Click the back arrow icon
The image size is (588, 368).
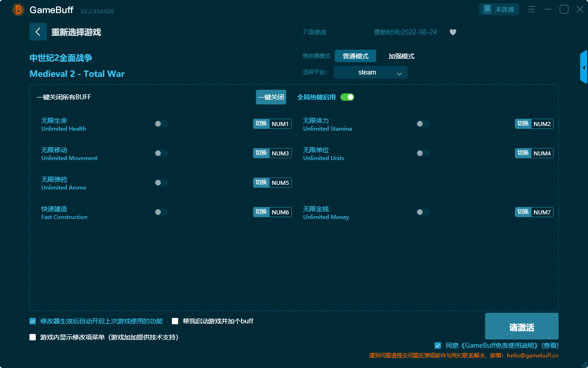pyautogui.click(x=38, y=32)
